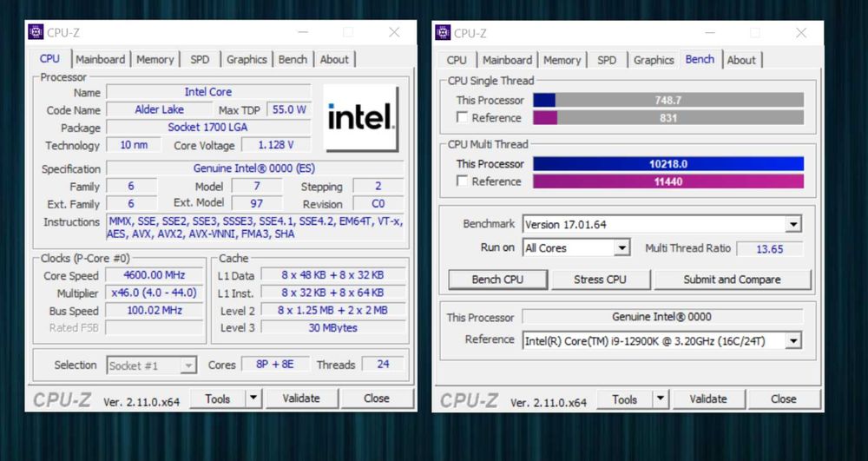Click the Single Thread This Processor 748.7 bar
Viewport: 868px width, 461px height.
(x=668, y=100)
